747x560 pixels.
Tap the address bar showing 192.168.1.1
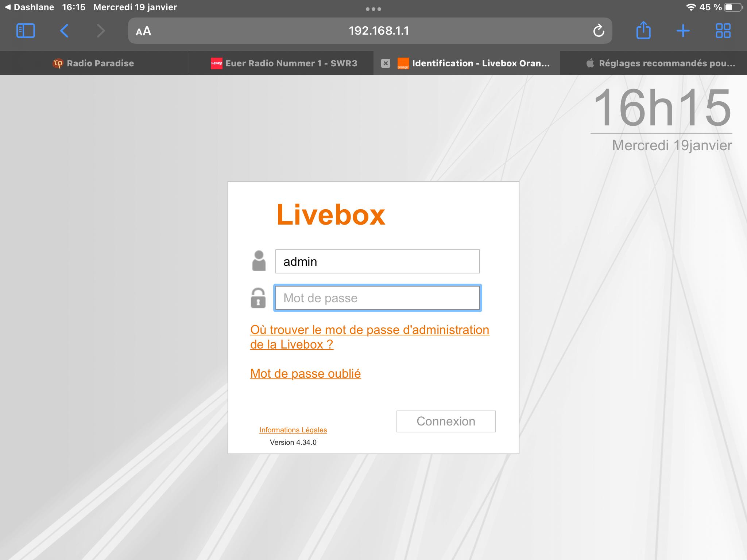coord(378,31)
